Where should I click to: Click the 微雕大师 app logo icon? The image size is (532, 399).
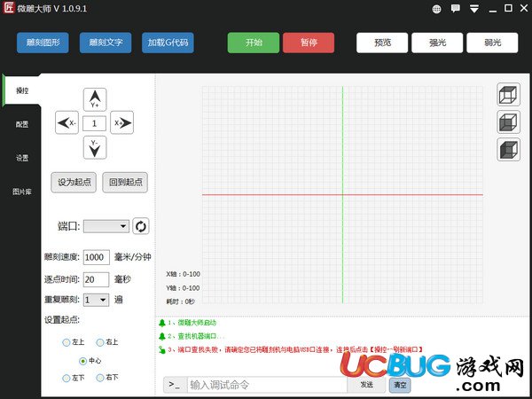[9, 8]
